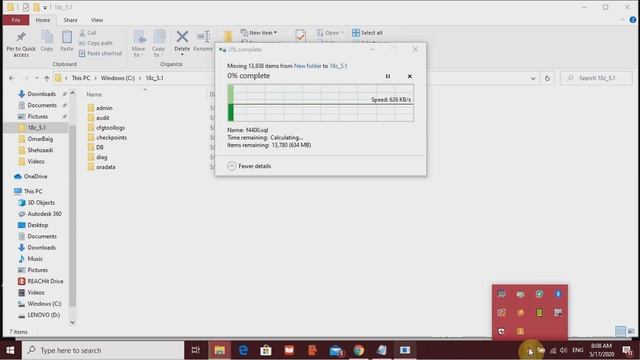640x360 pixels.
Task: Cancel the move with the X button
Action: pos(410,76)
